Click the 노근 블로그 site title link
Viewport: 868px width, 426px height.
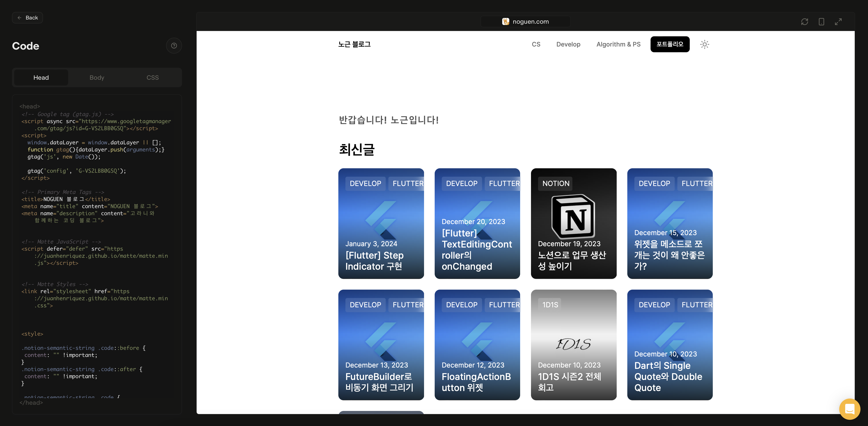click(354, 45)
